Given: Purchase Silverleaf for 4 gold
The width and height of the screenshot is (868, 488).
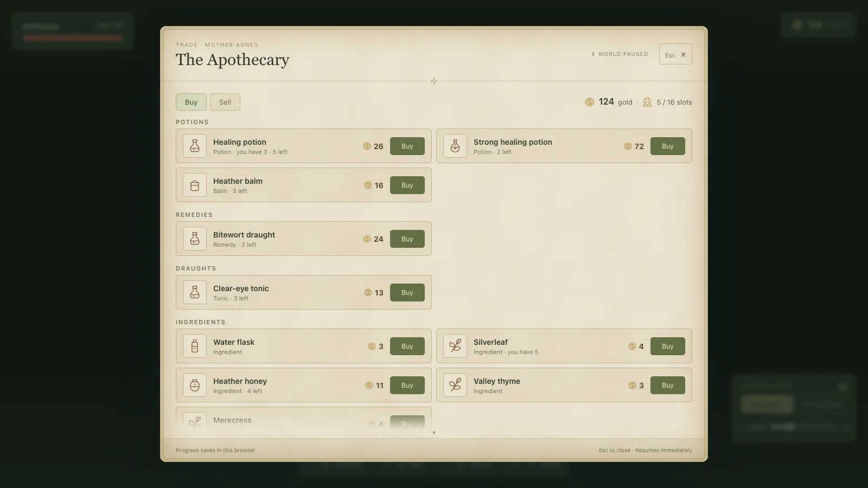Looking at the screenshot, I should [668, 346].
